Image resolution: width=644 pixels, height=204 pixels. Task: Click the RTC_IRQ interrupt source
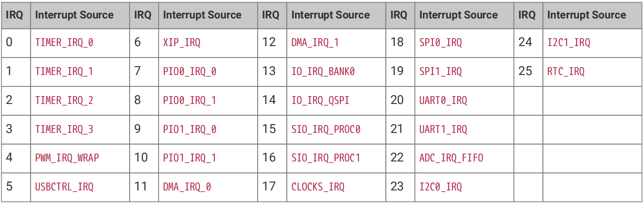tap(566, 72)
